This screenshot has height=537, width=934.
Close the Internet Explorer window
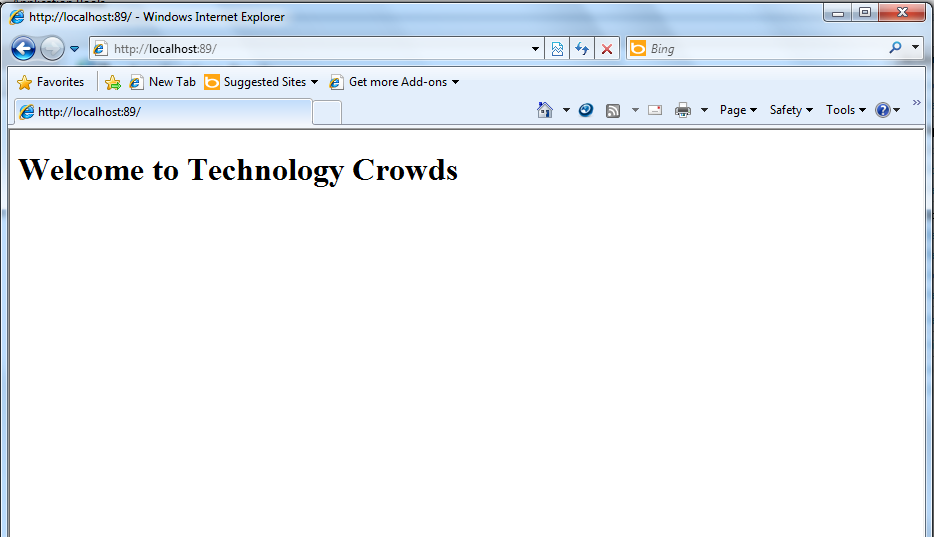click(902, 13)
